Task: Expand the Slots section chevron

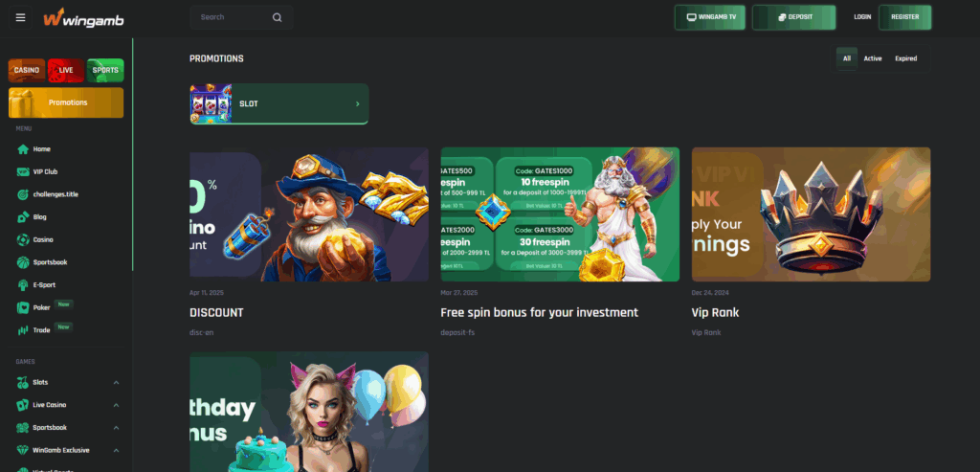Action: [116, 383]
